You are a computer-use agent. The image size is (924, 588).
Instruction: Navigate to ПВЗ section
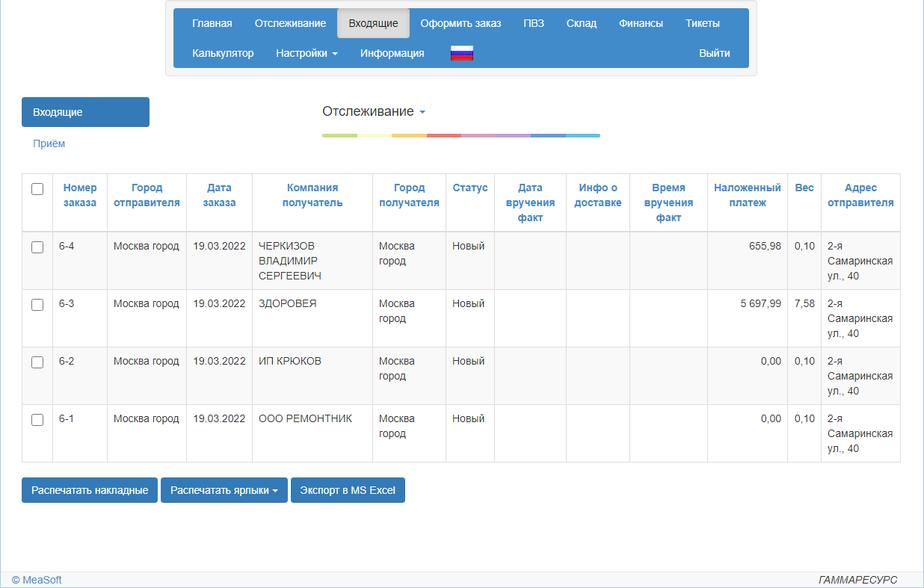pyautogui.click(x=534, y=23)
